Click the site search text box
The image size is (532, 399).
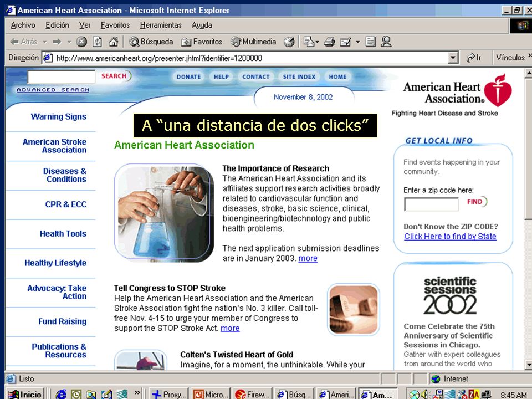(x=62, y=76)
